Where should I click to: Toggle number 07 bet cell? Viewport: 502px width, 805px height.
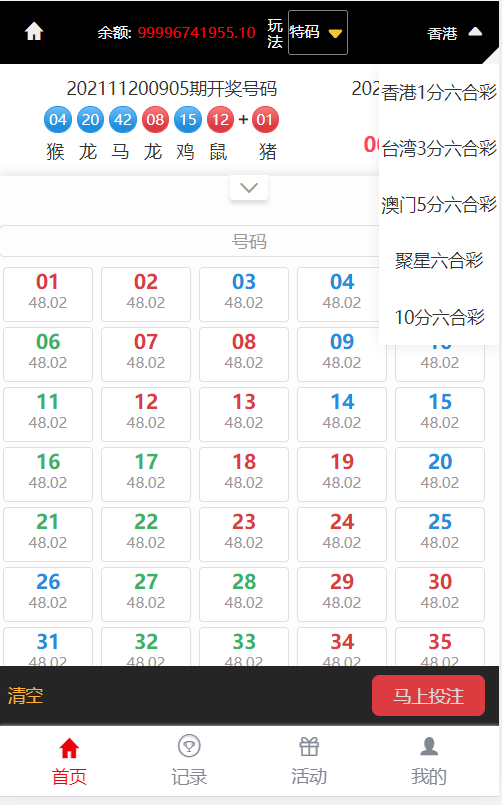[x=146, y=354]
